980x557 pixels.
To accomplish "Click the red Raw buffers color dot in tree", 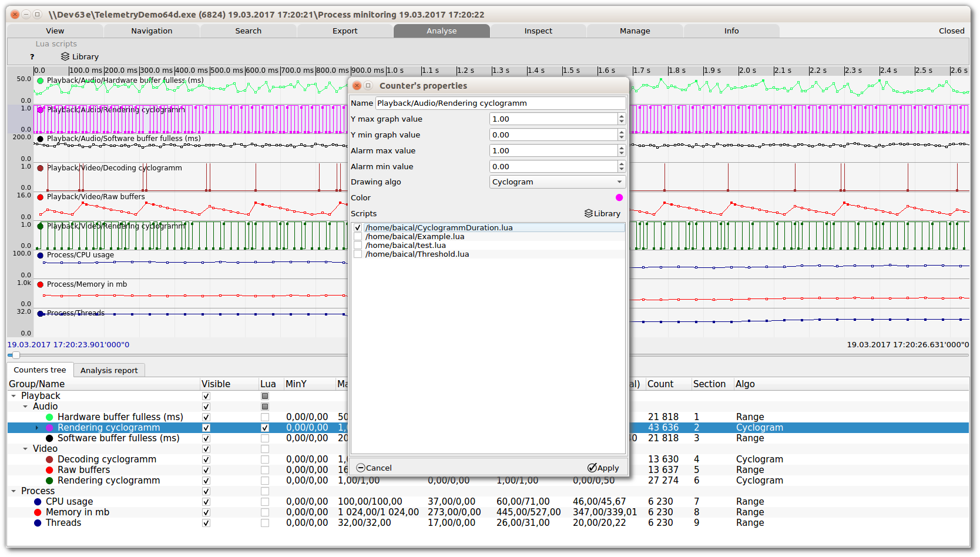I will [49, 470].
